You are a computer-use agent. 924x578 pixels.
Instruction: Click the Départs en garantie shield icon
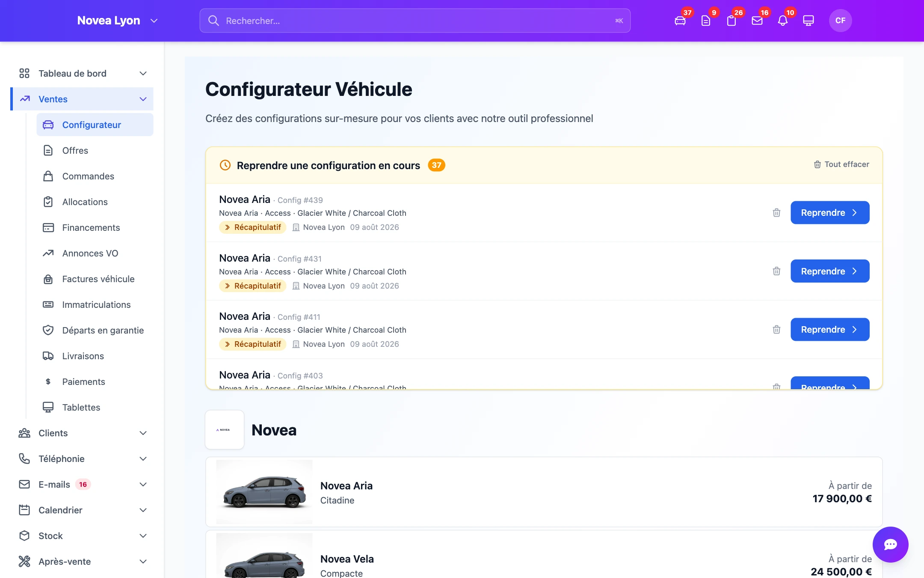48,330
